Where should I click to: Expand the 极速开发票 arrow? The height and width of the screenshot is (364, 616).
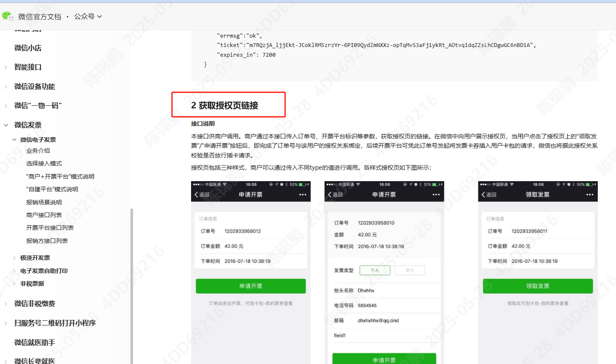click(x=14, y=258)
